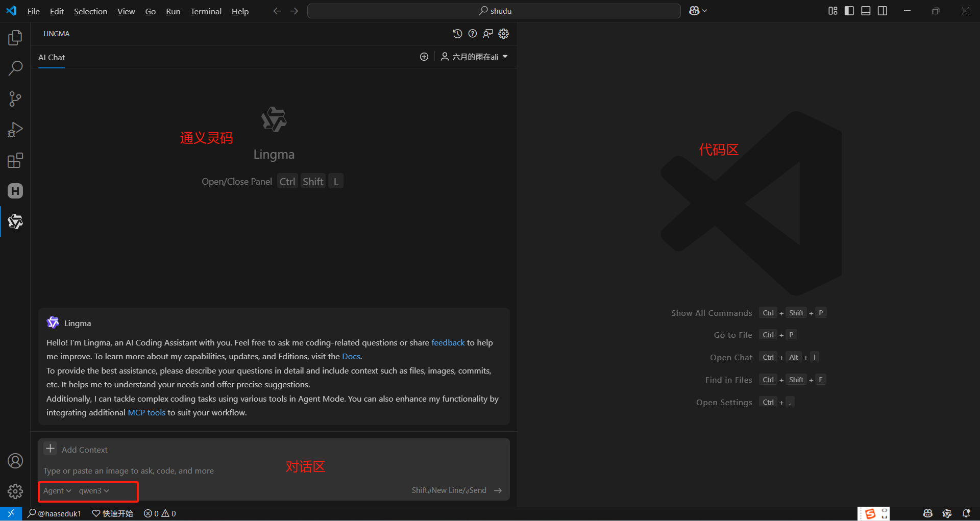Expand the Agent mode dropdown
The height and width of the screenshot is (521, 980).
click(x=57, y=490)
